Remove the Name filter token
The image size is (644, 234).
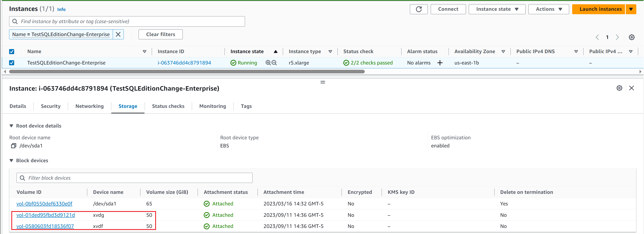[118, 34]
